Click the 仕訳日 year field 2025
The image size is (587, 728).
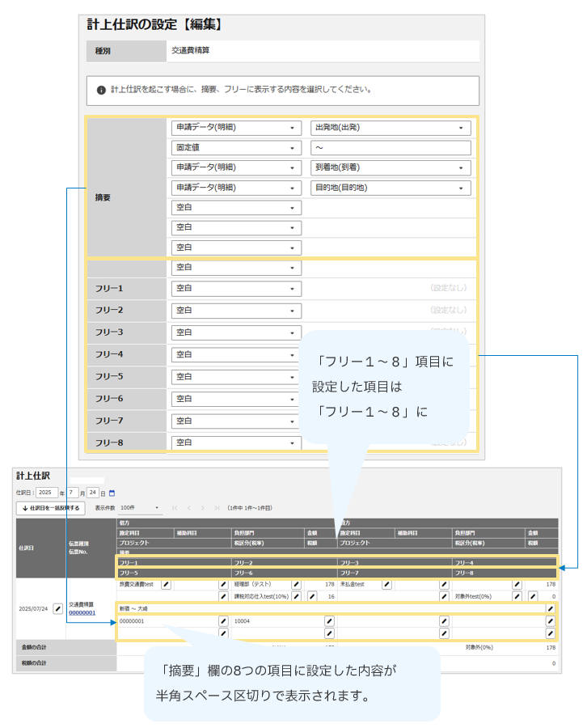[x=47, y=493]
